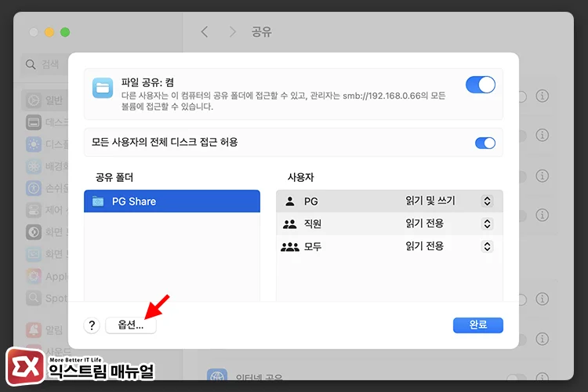The image size is (588, 392).
Task: Click the blue Done (완료) button
Action: pyautogui.click(x=477, y=325)
